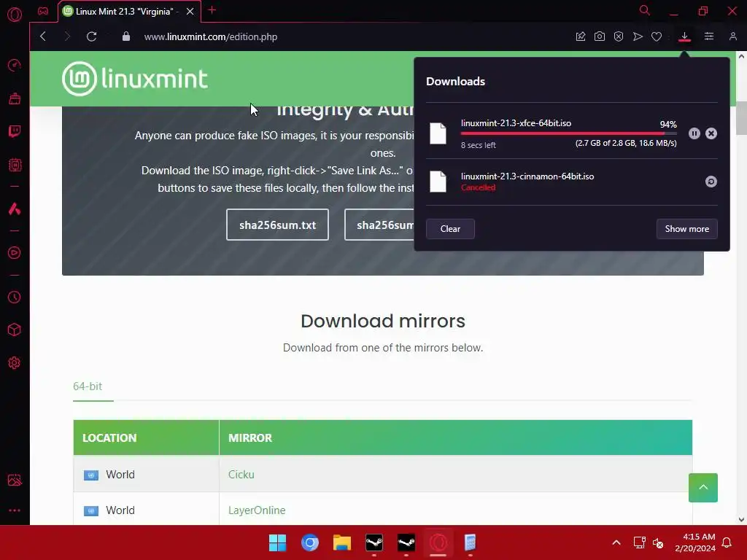747x560 pixels.
Task: Open Easy Setup sliders icon
Action: coord(709,36)
